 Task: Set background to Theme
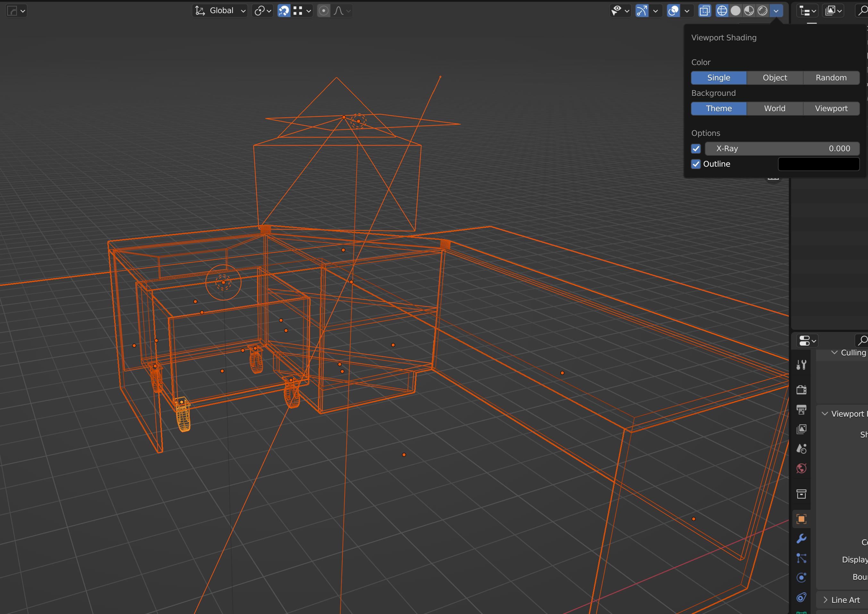pyautogui.click(x=719, y=109)
